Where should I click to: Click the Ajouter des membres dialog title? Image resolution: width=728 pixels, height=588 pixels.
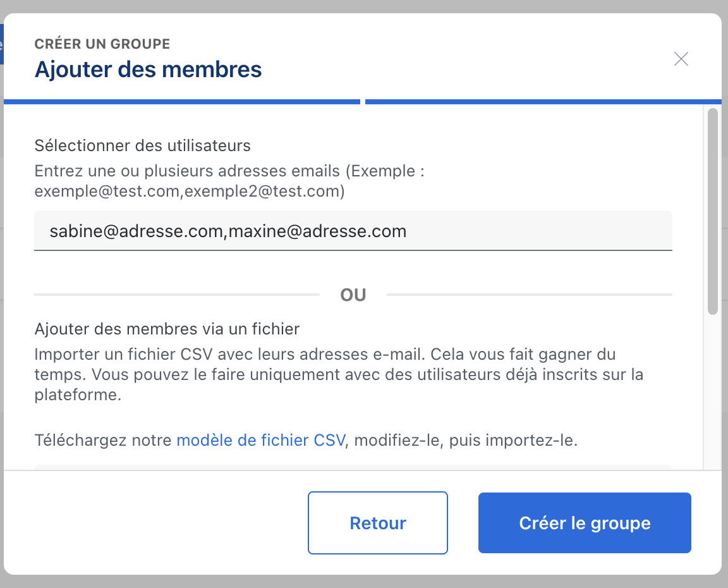148,69
